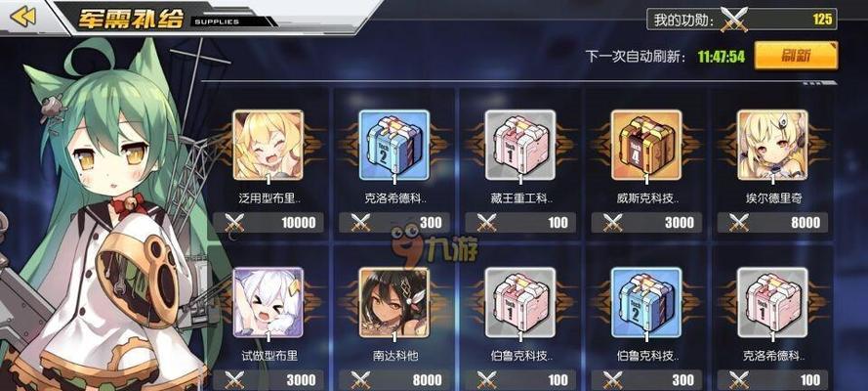Go back with the double-arrow icon
Screen dimensions: 868x391
click(x=22, y=17)
